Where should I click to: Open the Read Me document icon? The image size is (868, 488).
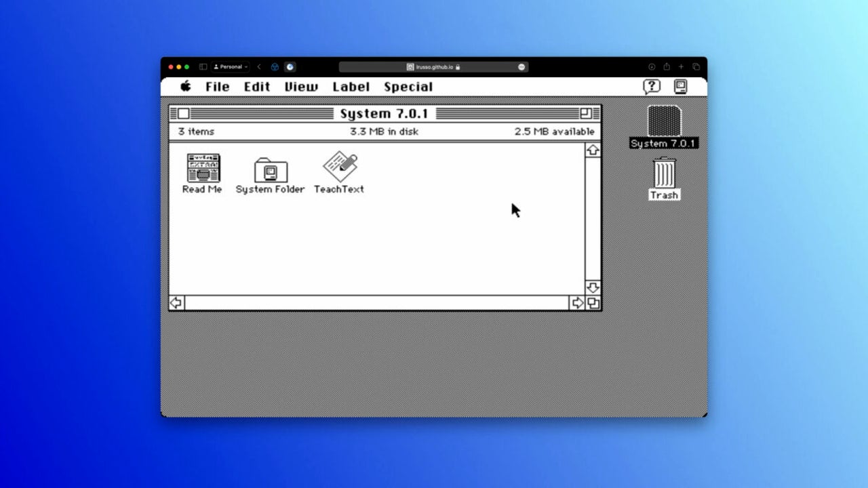click(201, 169)
